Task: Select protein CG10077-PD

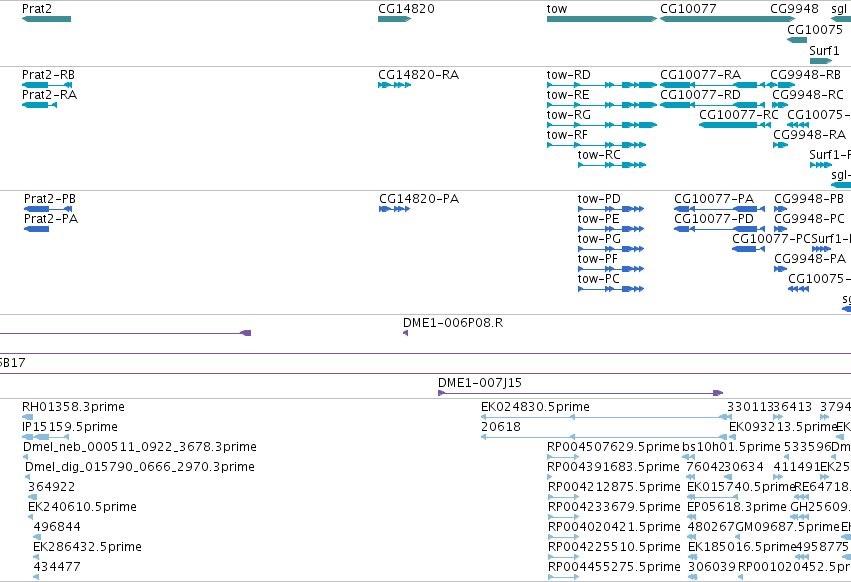Action: [720, 229]
